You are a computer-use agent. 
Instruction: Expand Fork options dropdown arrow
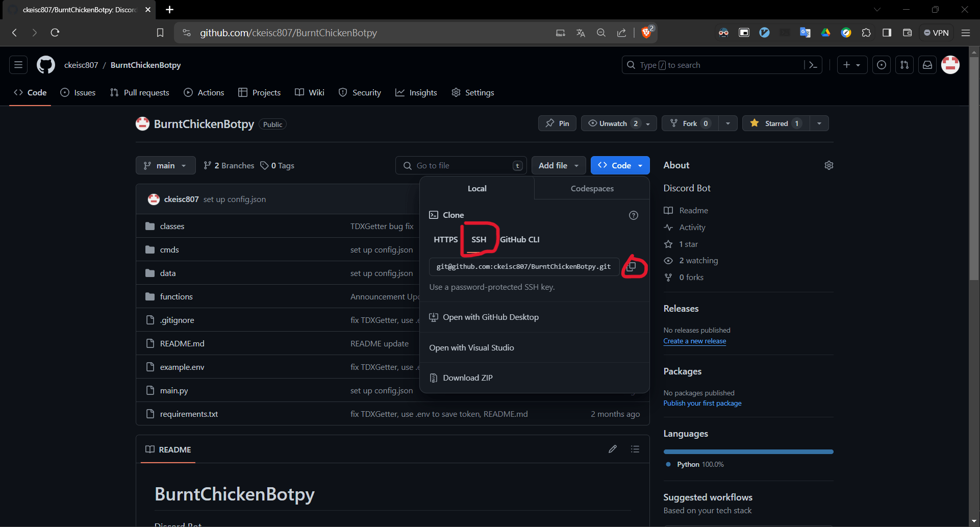coord(728,123)
